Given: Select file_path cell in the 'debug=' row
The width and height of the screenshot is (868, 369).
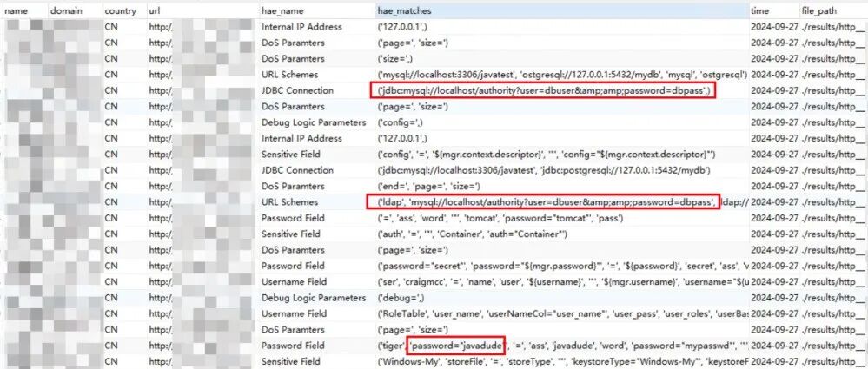Looking at the screenshot, I should pyautogui.click(x=833, y=298).
